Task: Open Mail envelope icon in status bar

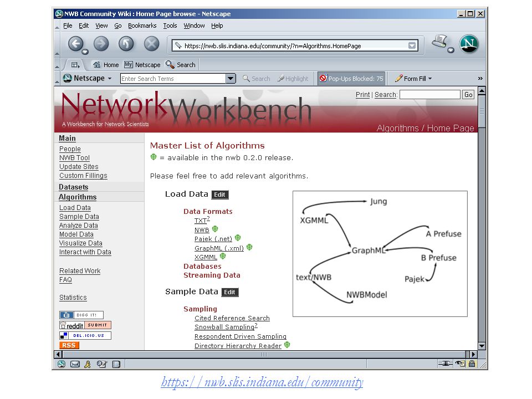Action: [x=75, y=364]
